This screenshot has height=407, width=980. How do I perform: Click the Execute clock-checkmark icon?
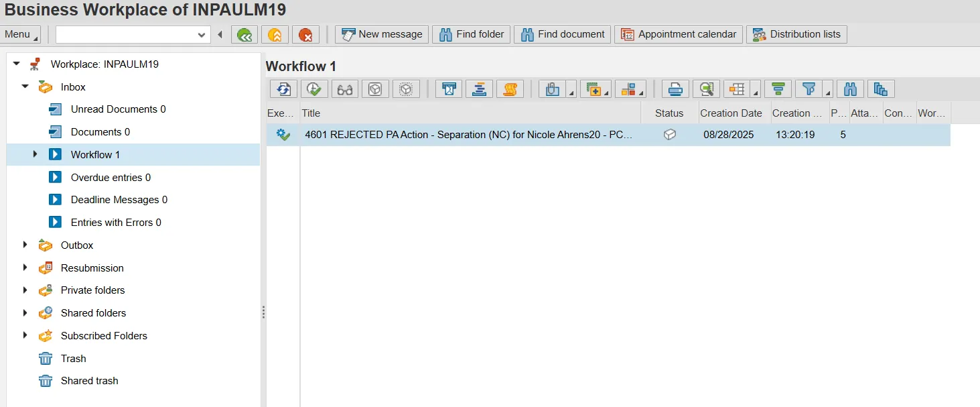click(x=314, y=89)
